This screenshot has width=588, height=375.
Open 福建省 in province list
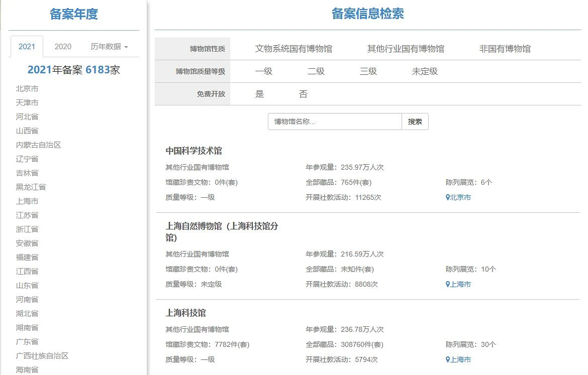[x=27, y=258]
